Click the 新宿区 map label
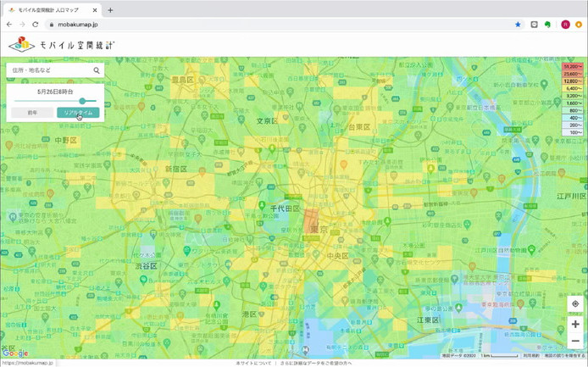Screen dimensions: 588x367 176,170
